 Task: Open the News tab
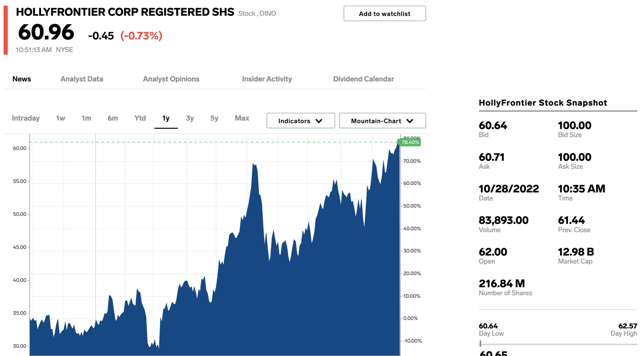22,79
